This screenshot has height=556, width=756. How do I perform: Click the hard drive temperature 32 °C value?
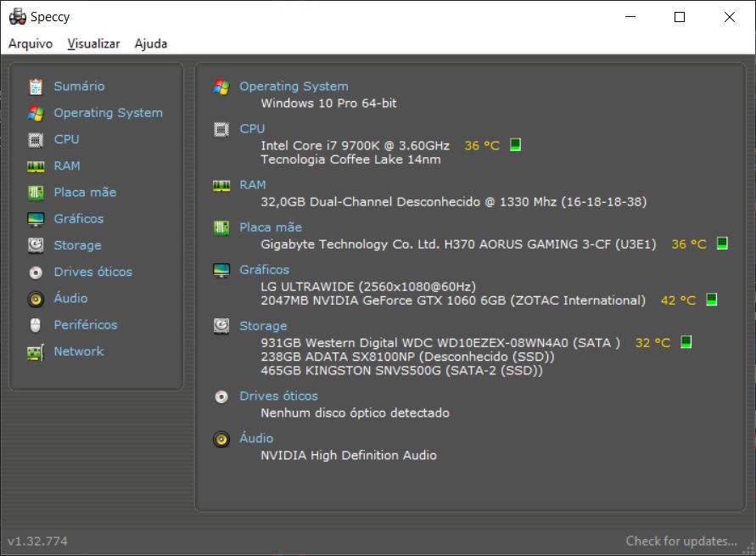[x=652, y=343]
